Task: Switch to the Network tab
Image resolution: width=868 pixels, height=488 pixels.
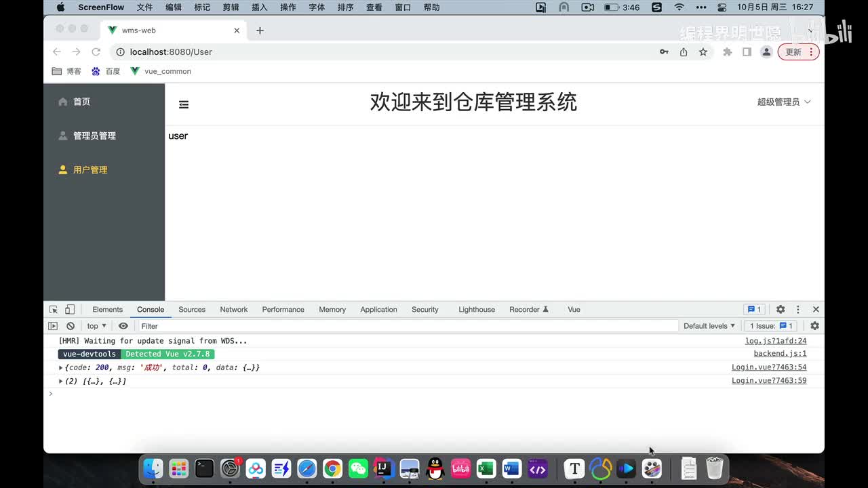Action: [x=234, y=309]
